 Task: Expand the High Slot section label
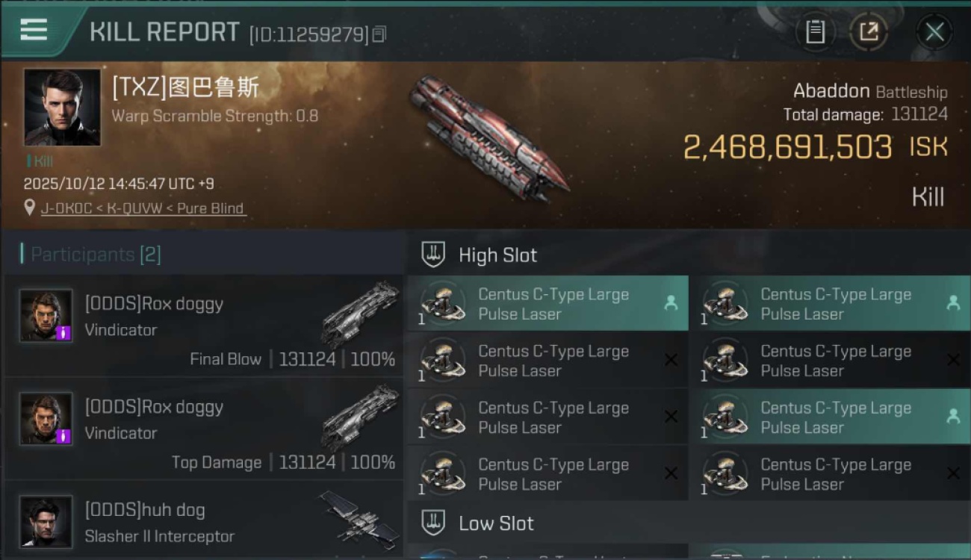click(x=497, y=255)
